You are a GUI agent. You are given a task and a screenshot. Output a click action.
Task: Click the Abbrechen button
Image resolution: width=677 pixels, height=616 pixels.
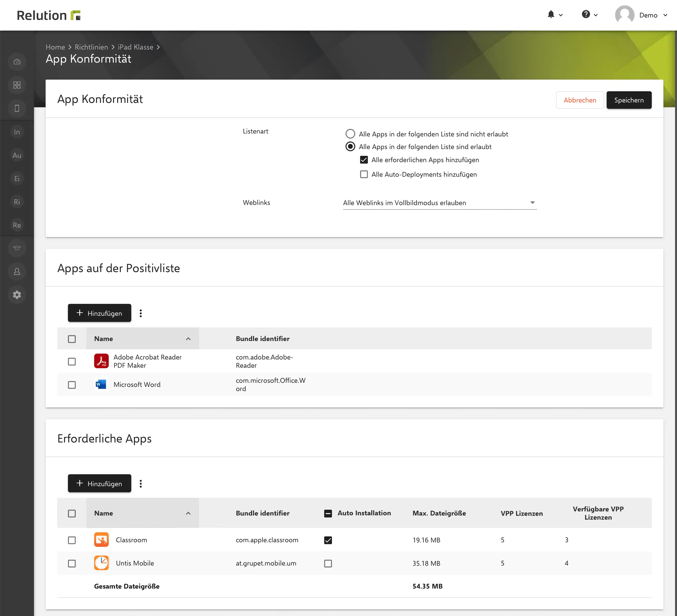580,100
